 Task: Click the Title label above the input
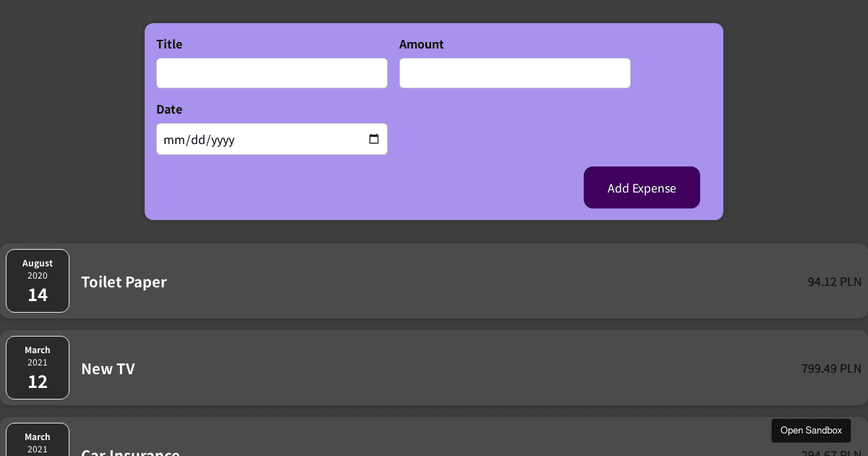pyautogui.click(x=169, y=44)
